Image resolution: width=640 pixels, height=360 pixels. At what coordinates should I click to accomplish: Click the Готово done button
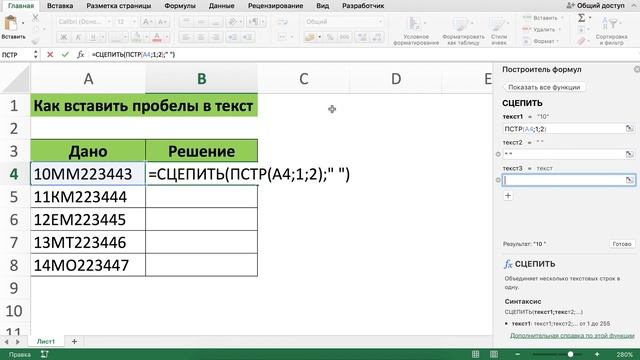coord(622,244)
